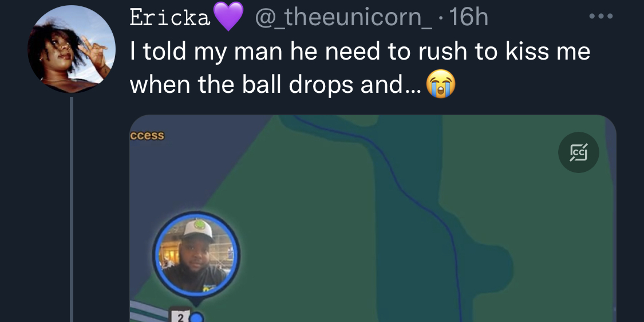The height and width of the screenshot is (322, 644).
Task: Open the three-dot more options menu
Action: [601, 17]
